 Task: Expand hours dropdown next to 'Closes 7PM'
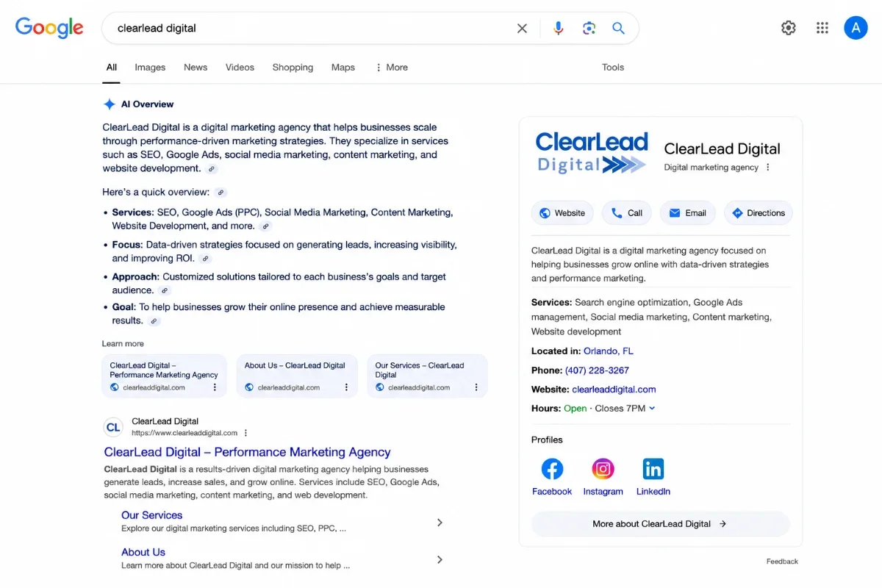(652, 409)
